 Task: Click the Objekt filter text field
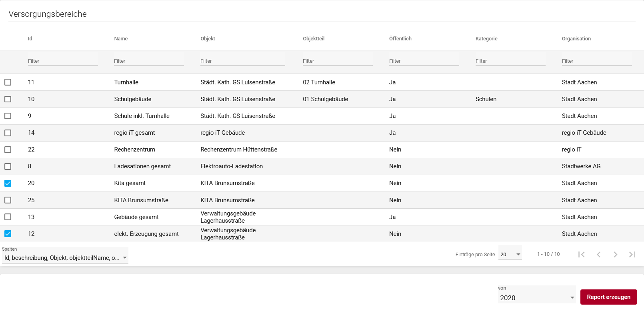(242, 61)
